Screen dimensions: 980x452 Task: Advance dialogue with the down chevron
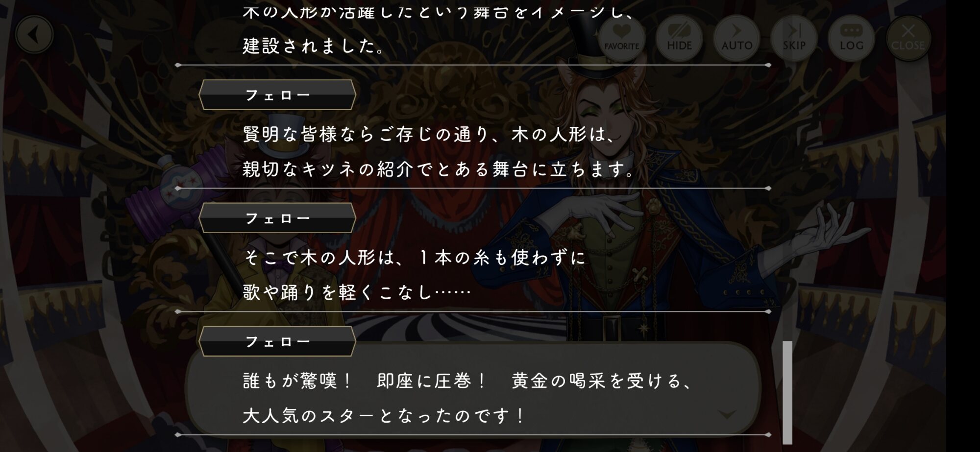[x=727, y=415]
